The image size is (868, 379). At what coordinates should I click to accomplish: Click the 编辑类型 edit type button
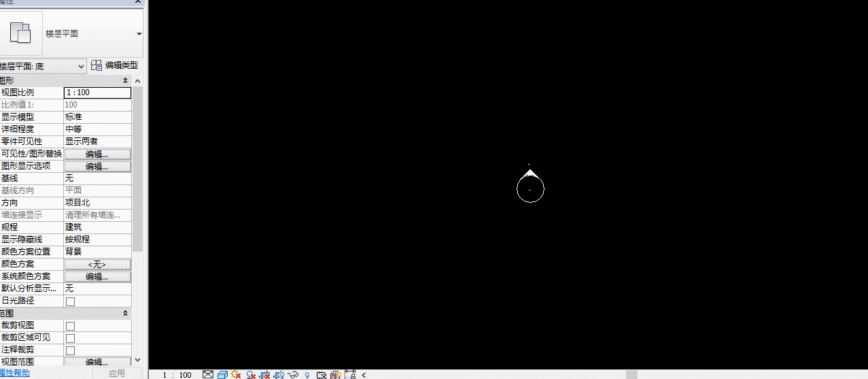[x=114, y=65]
